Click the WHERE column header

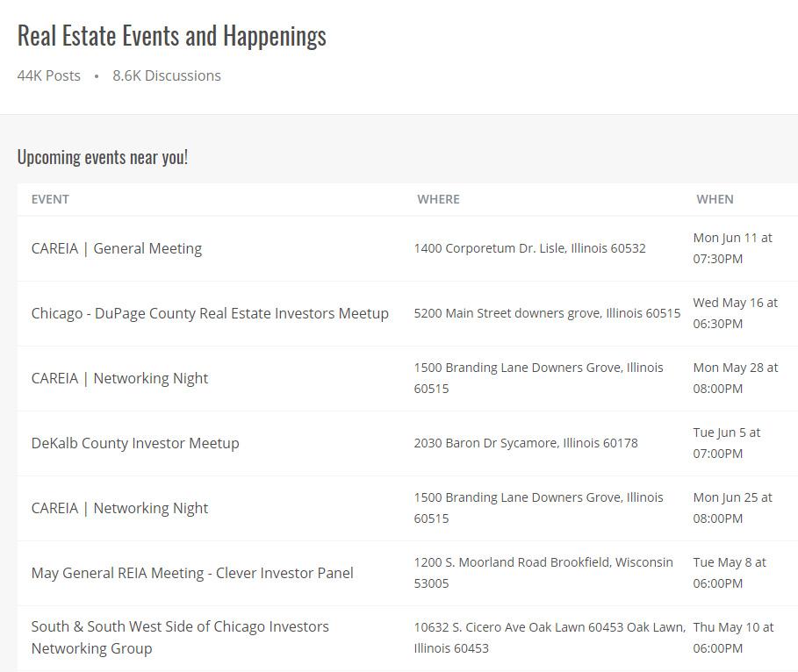point(438,199)
